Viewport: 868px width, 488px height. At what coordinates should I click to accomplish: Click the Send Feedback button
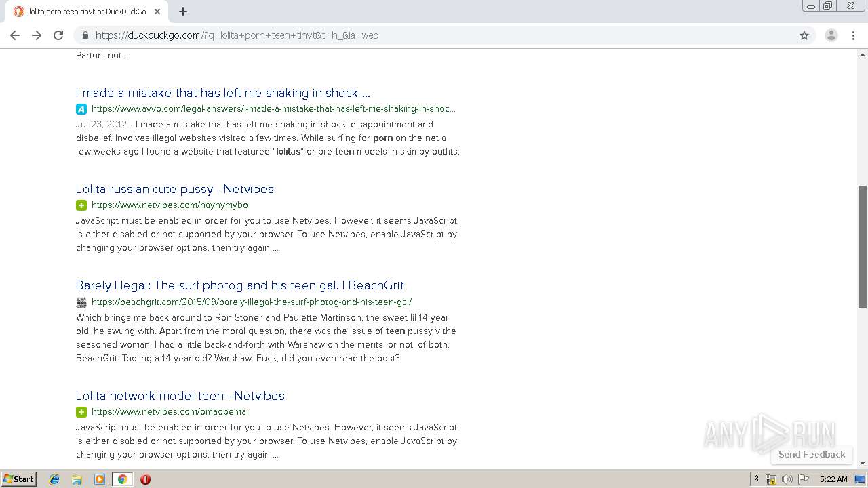coord(812,454)
